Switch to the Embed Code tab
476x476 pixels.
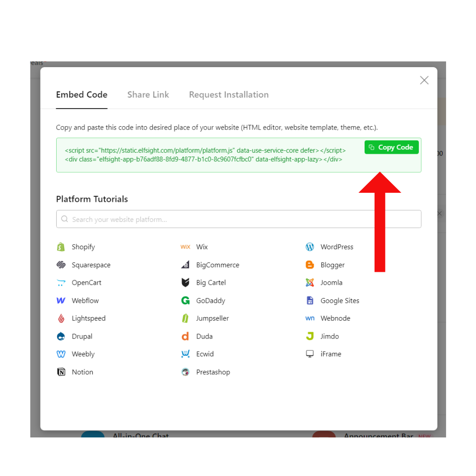pyautogui.click(x=82, y=95)
